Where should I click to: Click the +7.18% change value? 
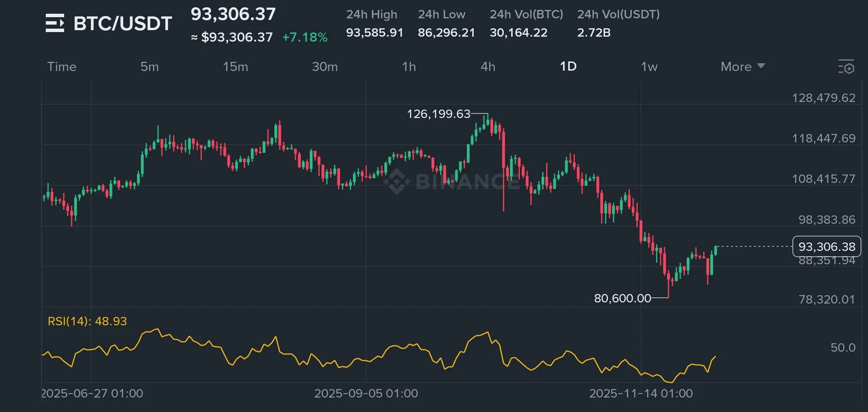pos(305,37)
